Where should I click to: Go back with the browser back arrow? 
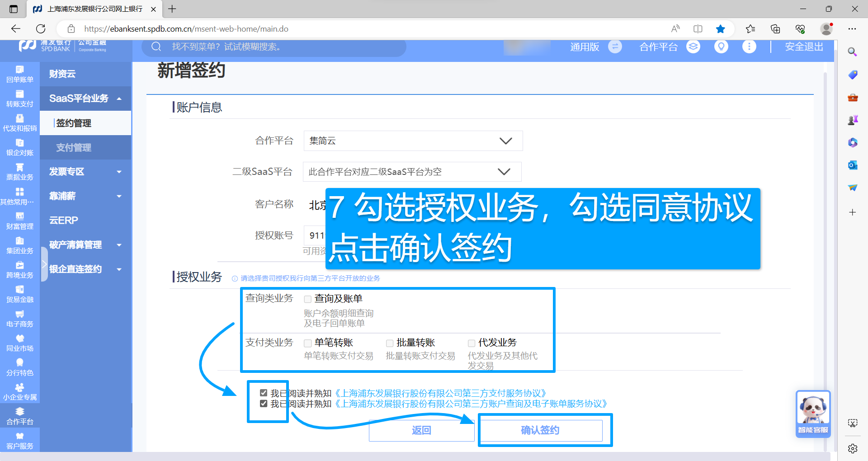click(x=16, y=29)
